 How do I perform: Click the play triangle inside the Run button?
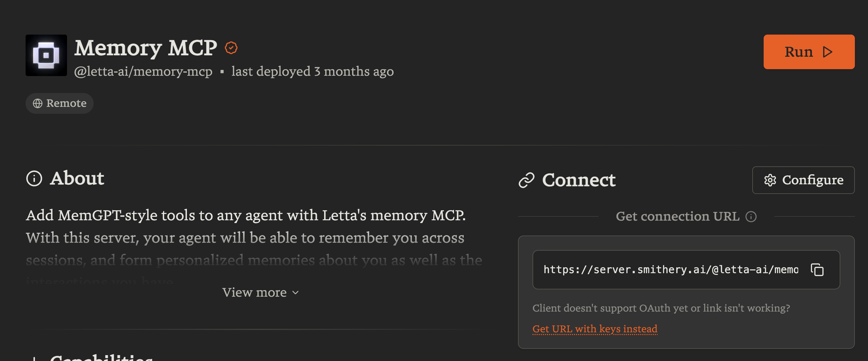tap(828, 52)
